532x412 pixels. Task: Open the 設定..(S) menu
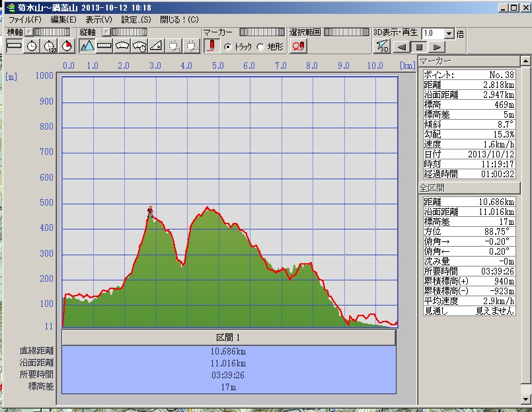[x=136, y=19]
